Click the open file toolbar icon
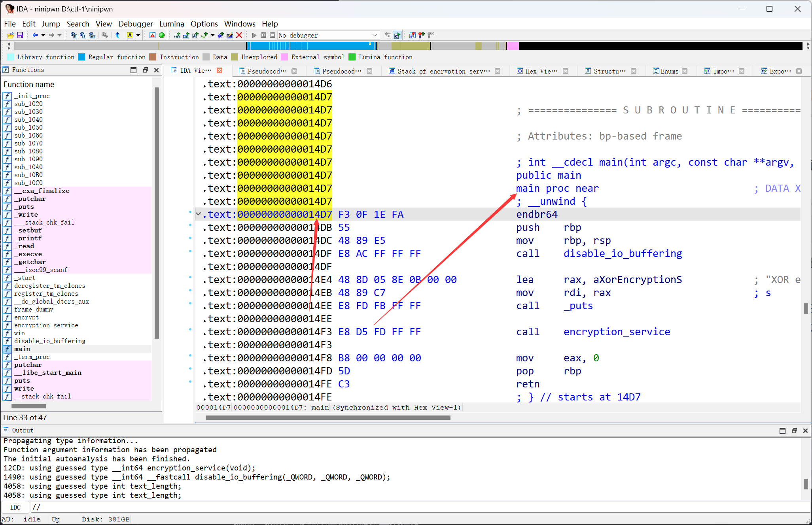 click(11, 35)
